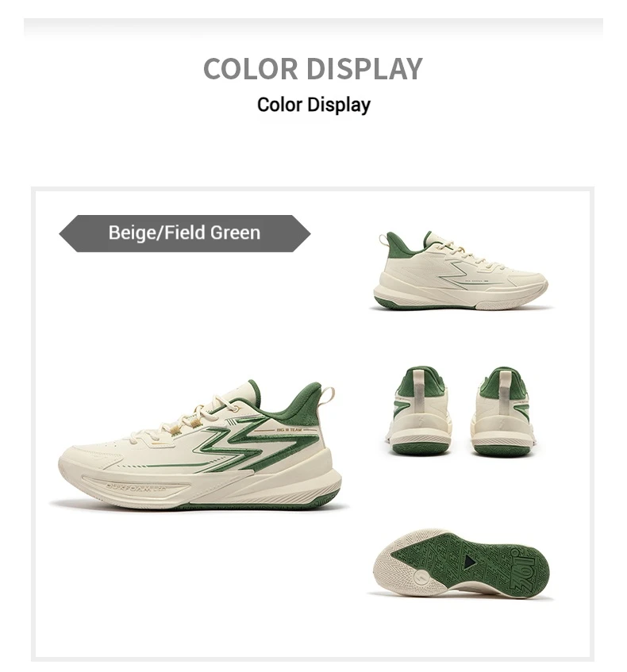Click the dark triangle mark on the outsole
627x672 pixels.
[x=469, y=562]
